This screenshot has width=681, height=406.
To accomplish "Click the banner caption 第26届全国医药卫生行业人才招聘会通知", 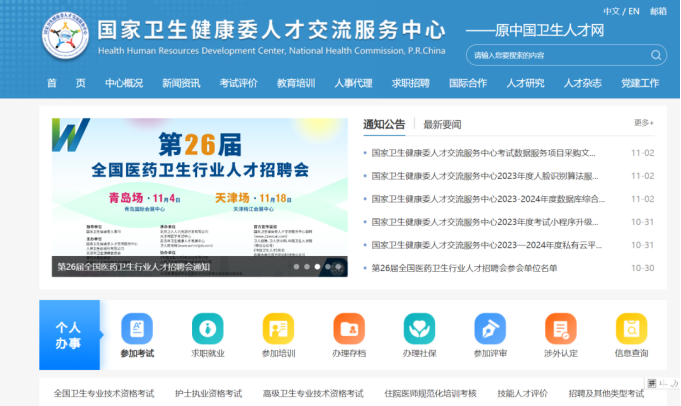I will (x=134, y=267).
